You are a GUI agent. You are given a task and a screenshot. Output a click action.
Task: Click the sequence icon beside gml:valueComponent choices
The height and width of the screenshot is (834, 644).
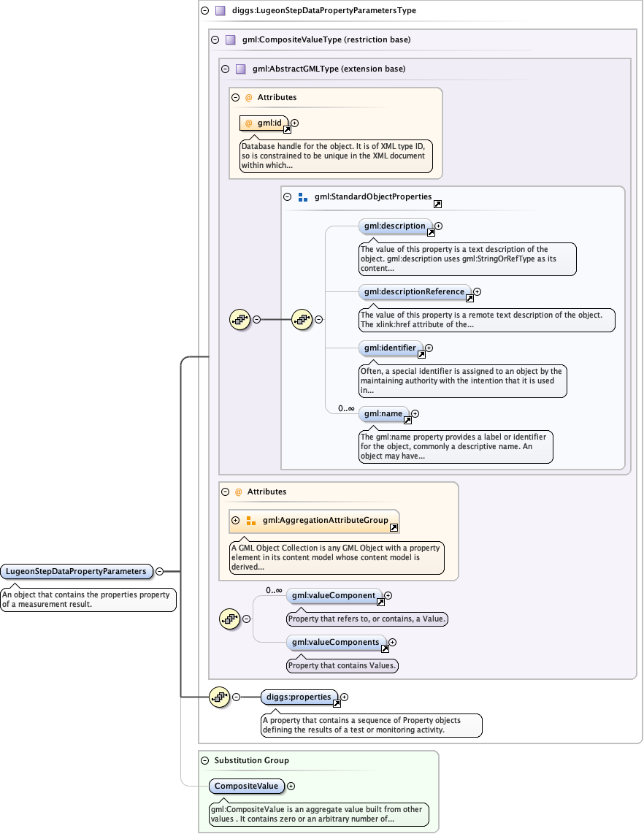click(230, 619)
